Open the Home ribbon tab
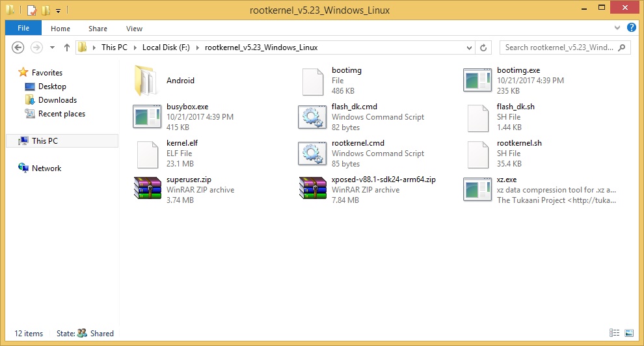 click(60, 29)
